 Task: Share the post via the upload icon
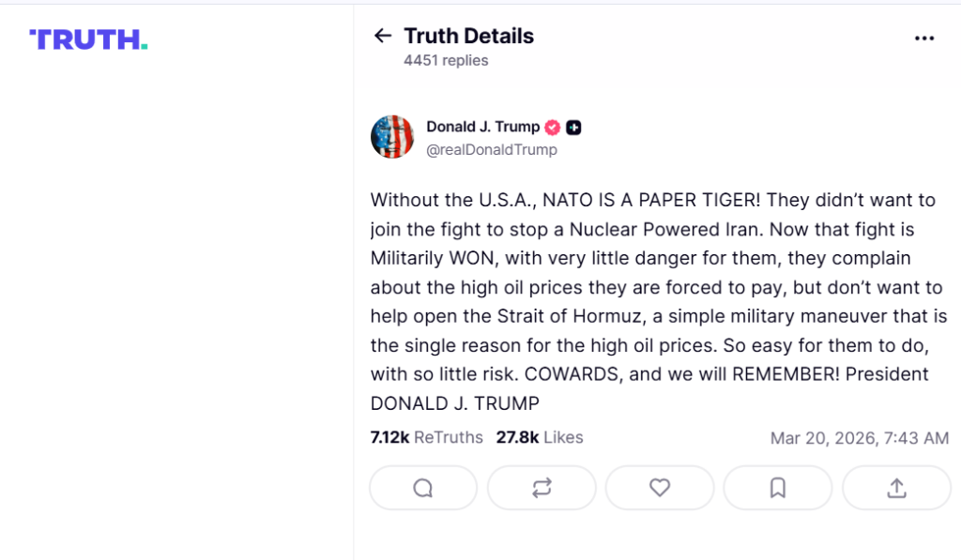pos(896,488)
